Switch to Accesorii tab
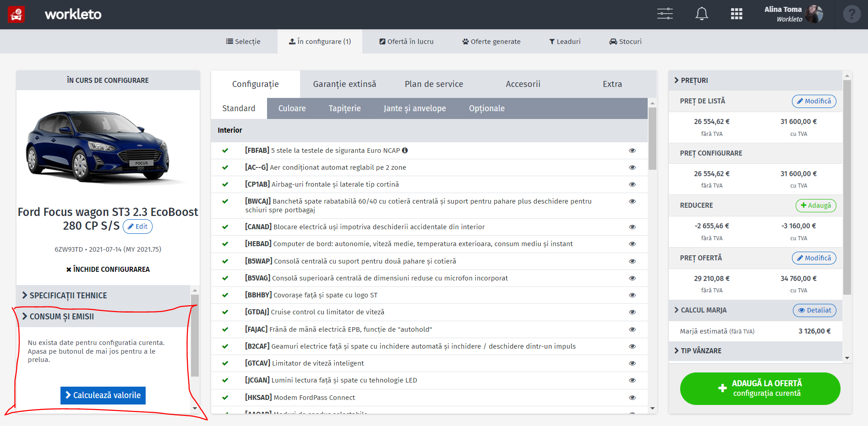Viewport: 868px width, 426px height. click(523, 84)
